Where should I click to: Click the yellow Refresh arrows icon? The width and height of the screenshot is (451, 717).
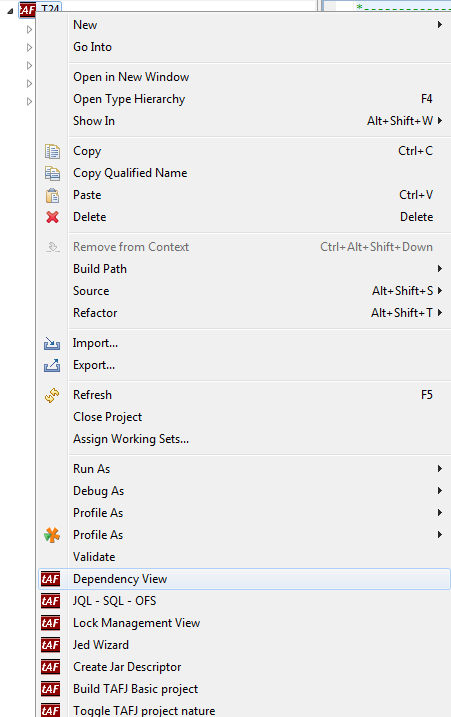(x=52, y=395)
